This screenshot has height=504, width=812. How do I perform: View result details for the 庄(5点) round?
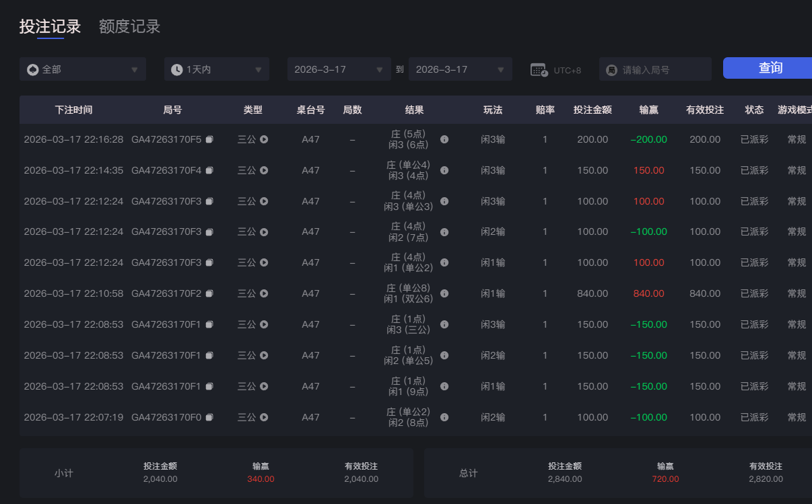[444, 139]
